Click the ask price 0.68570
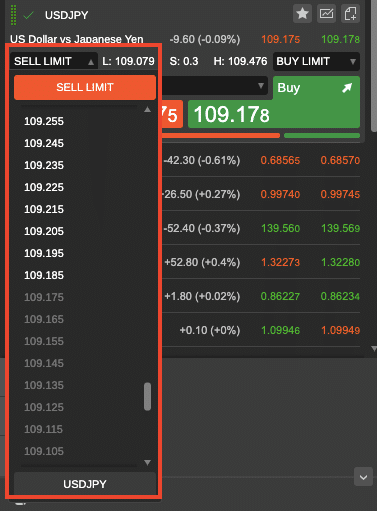Image resolution: width=377 pixels, height=511 pixels. pos(340,160)
